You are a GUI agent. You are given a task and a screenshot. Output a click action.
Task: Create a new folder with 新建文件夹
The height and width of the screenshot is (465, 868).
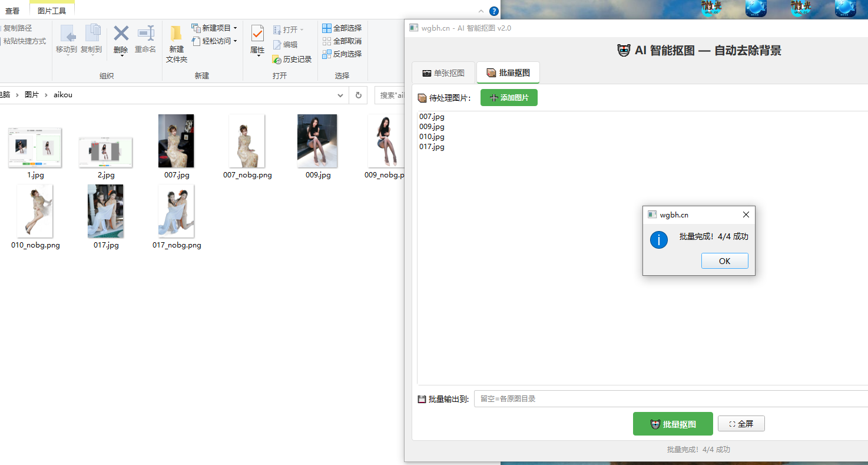click(x=176, y=44)
